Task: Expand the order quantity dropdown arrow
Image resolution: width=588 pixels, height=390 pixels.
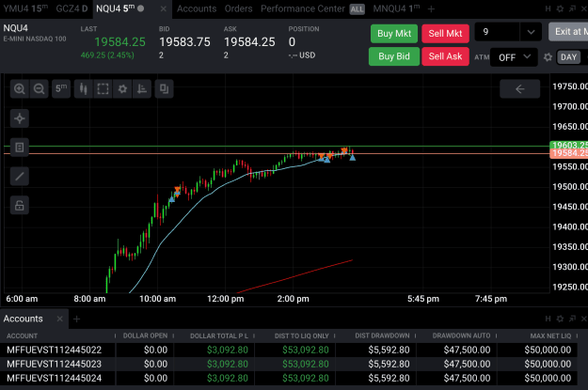Action: pyautogui.click(x=531, y=32)
